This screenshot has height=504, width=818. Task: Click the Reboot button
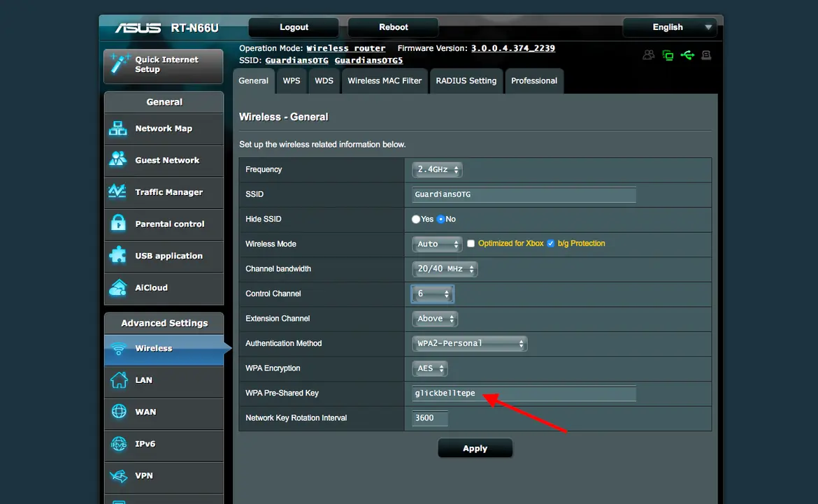pos(394,27)
